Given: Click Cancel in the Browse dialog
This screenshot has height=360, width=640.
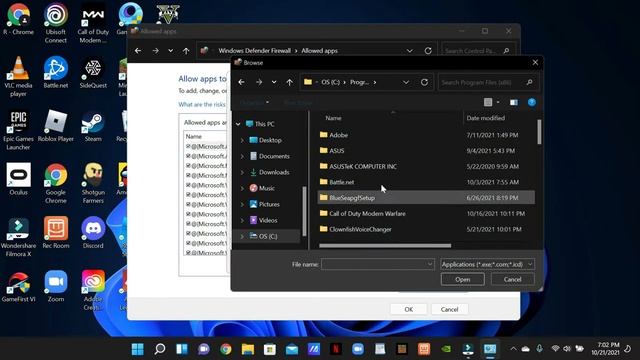Looking at the screenshot, I should tap(512, 279).
